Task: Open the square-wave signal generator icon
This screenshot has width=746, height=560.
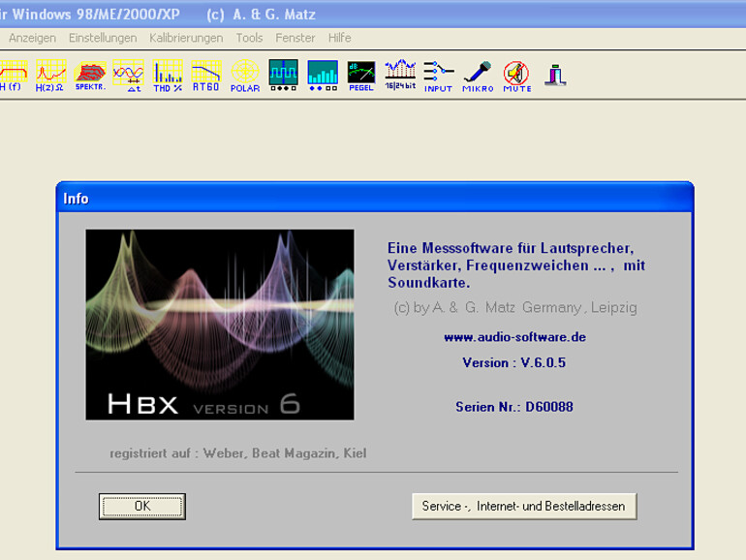Action: (284, 76)
